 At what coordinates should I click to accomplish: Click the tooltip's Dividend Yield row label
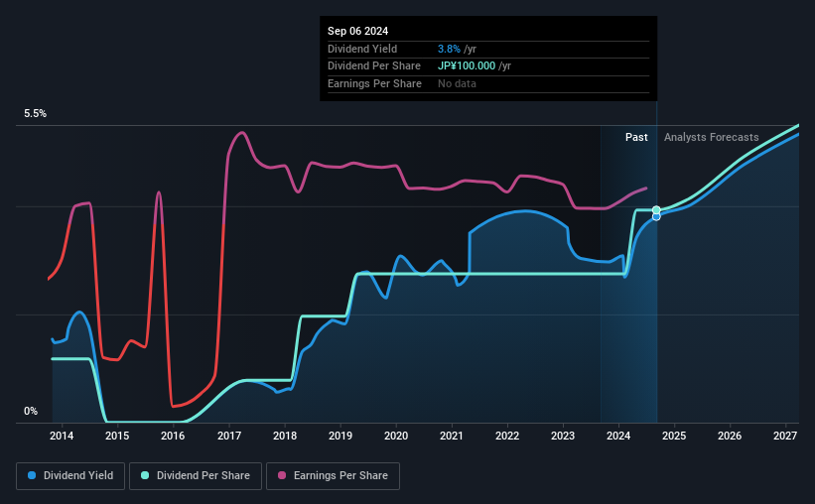362,49
